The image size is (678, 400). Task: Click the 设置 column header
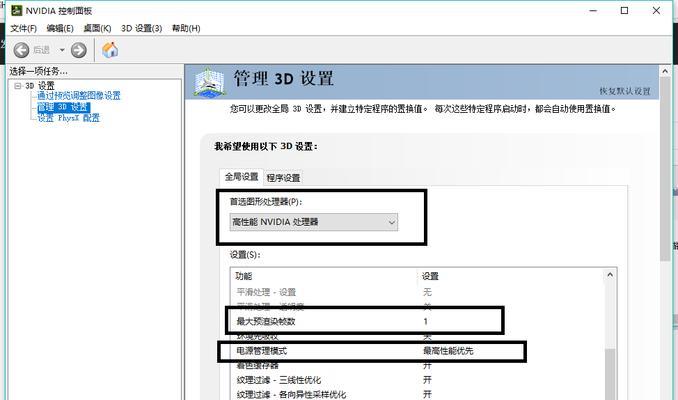(x=430, y=276)
